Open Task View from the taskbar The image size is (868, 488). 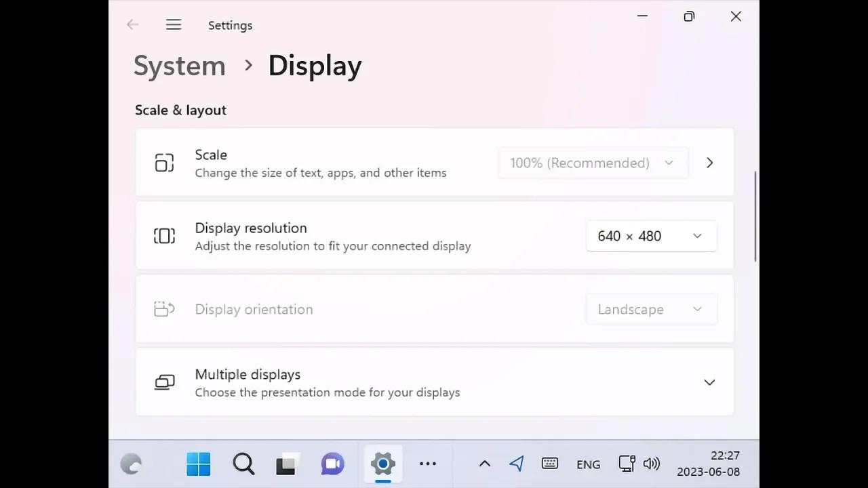click(287, 464)
